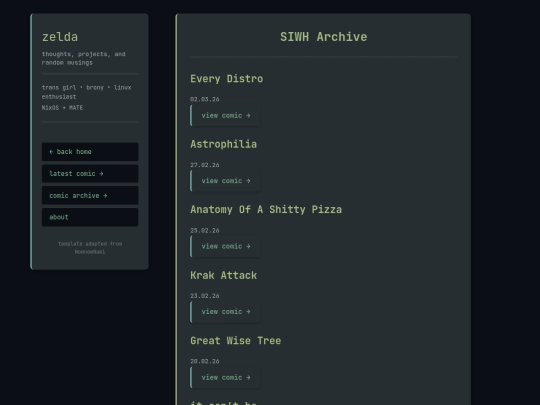Click the Astrophilia title
The width and height of the screenshot is (540, 405).
click(x=224, y=144)
